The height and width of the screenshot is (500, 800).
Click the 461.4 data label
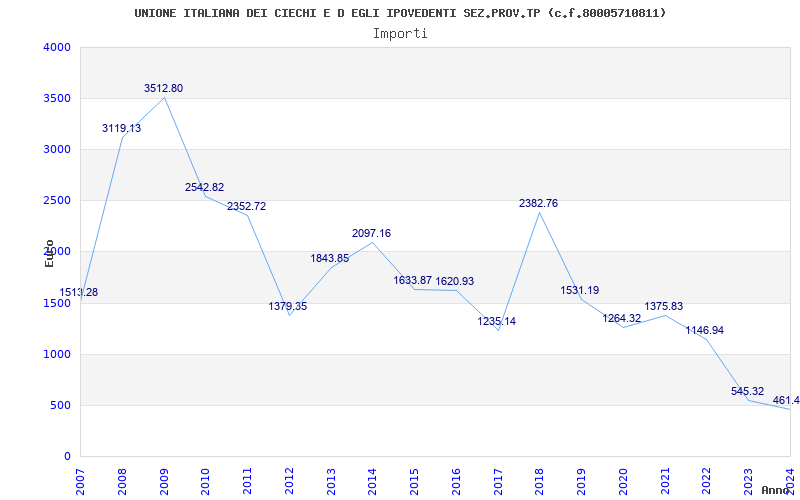pos(786,401)
